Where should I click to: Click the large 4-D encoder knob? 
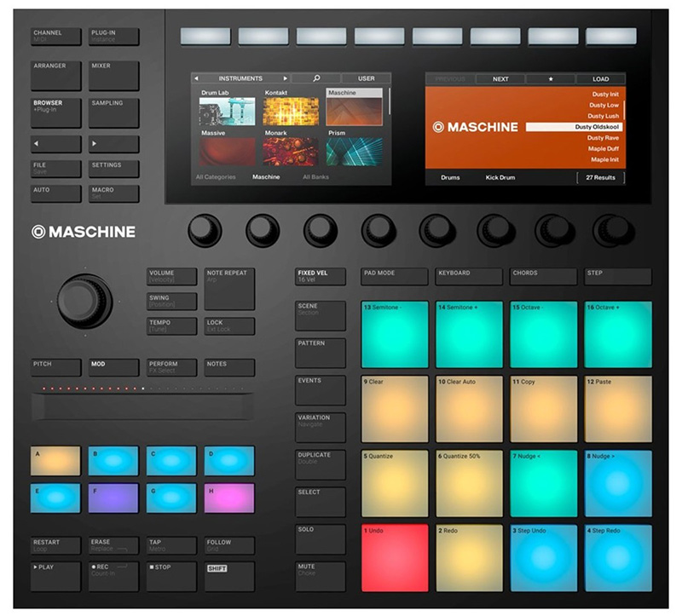pyautogui.click(x=84, y=302)
